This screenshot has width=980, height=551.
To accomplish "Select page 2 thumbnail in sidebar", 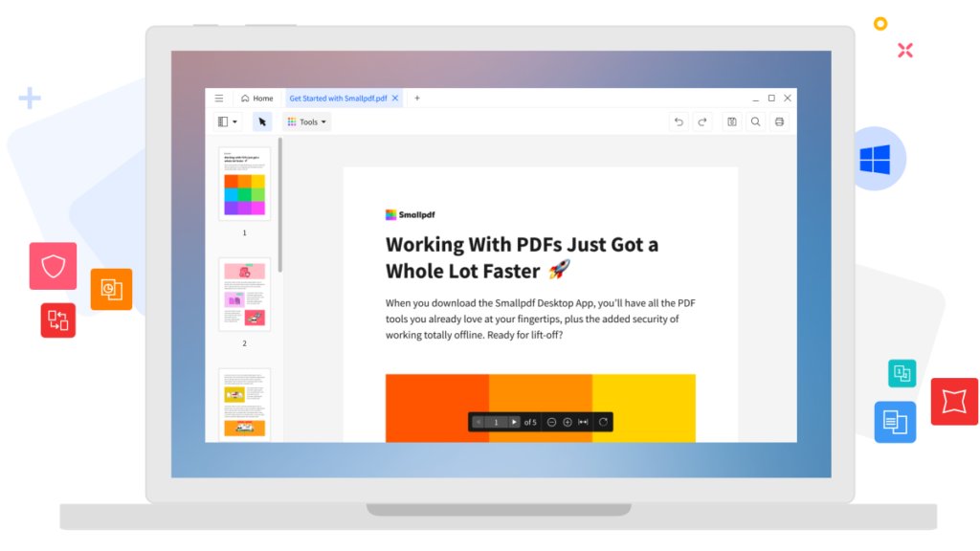I will 244,295.
